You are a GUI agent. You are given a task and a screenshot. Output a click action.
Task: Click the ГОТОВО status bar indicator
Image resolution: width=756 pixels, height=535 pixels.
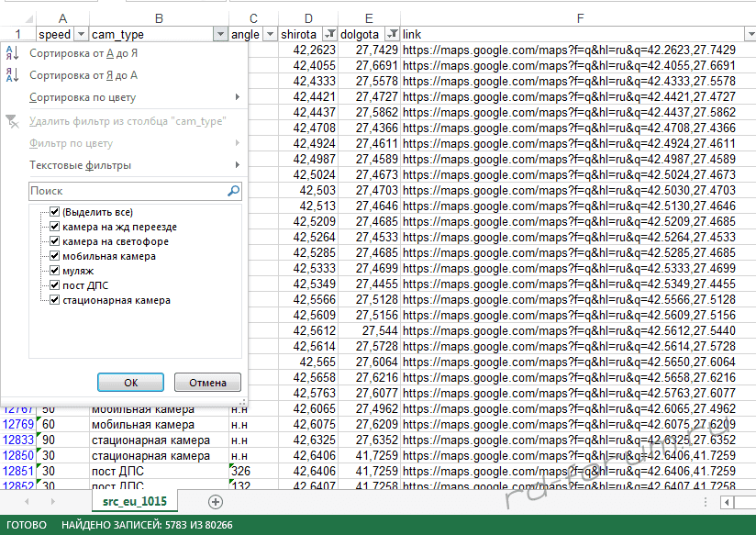(27, 525)
